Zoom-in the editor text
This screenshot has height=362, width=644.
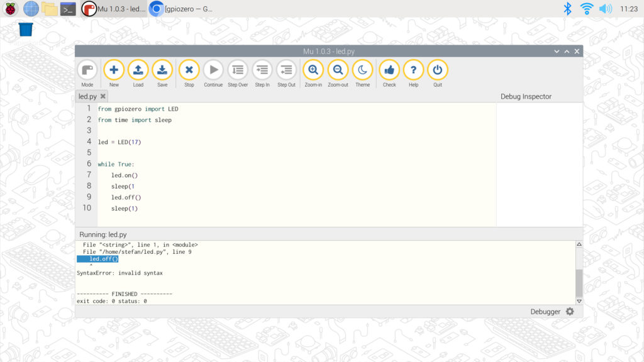[313, 70]
